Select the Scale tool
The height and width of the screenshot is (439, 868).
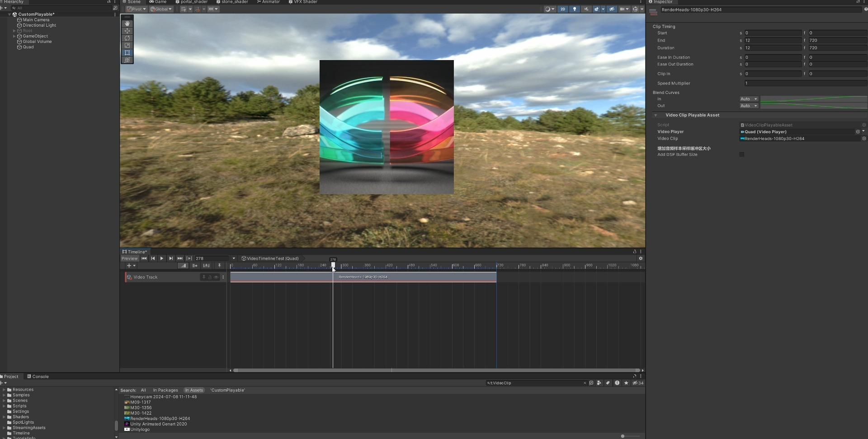pyautogui.click(x=127, y=45)
